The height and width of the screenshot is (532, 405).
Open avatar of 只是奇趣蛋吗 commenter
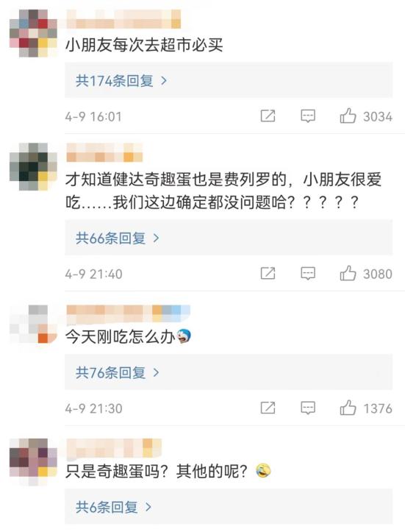click(x=33, y=462)
